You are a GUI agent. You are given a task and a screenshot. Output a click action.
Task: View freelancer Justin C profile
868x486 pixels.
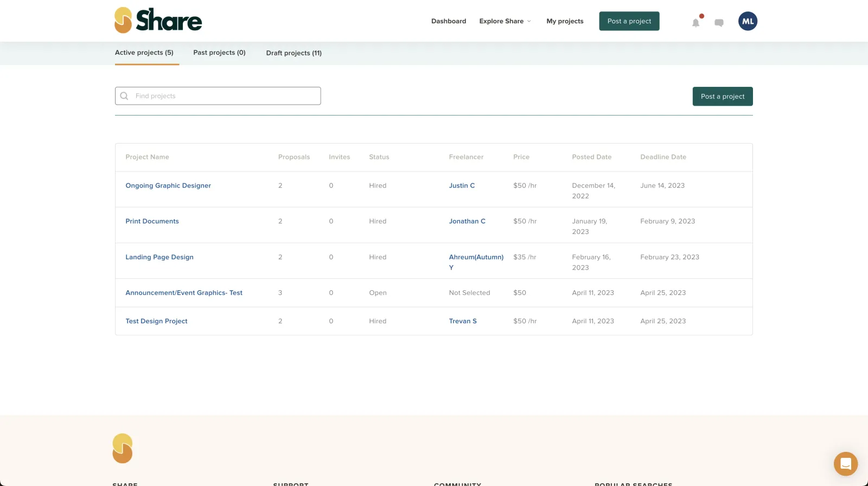[x=462, y=186]
